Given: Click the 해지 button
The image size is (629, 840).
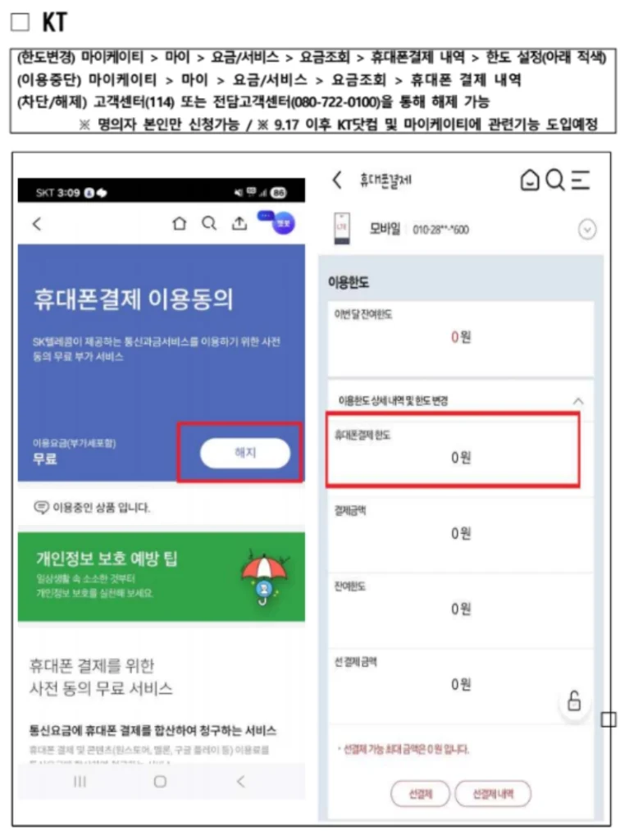Looking at the screenshot, I should pos(245,453).
